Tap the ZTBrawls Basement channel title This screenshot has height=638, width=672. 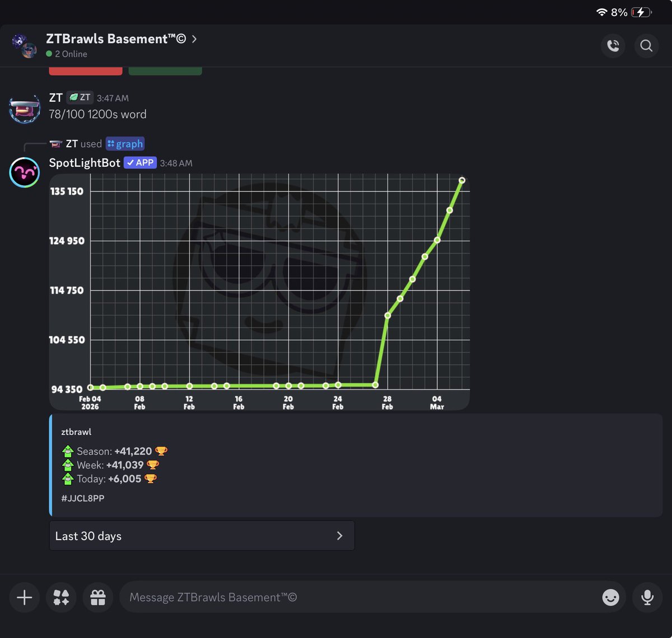coord(116,39)
